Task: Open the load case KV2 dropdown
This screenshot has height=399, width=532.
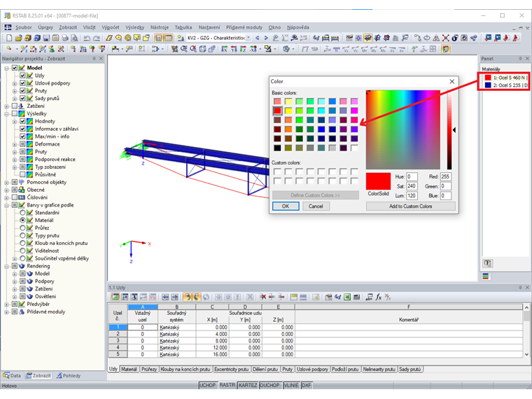Action: (x=248, y=38)
